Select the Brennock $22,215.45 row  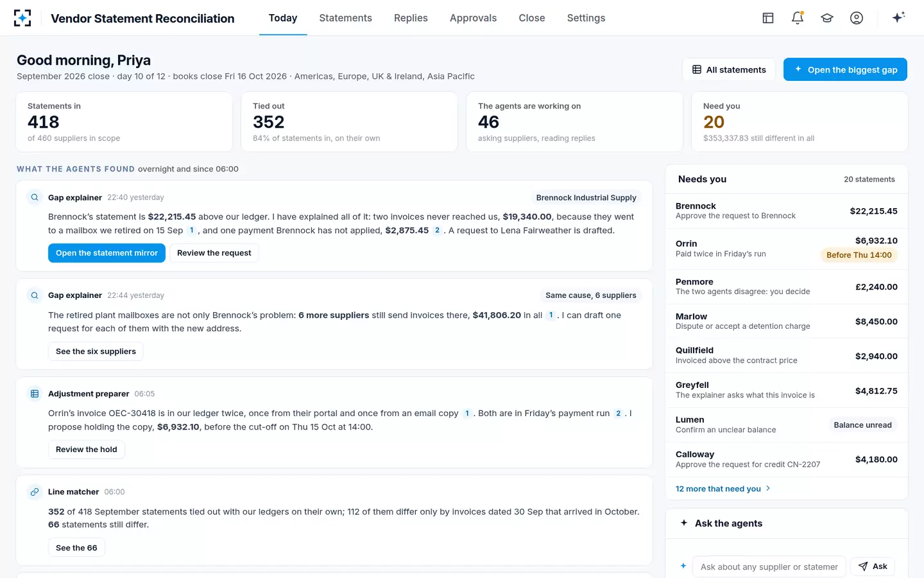point(787,211)
